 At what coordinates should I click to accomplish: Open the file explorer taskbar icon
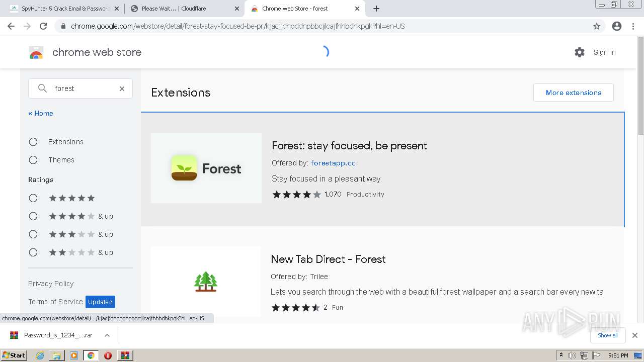(x=57, y=355)
